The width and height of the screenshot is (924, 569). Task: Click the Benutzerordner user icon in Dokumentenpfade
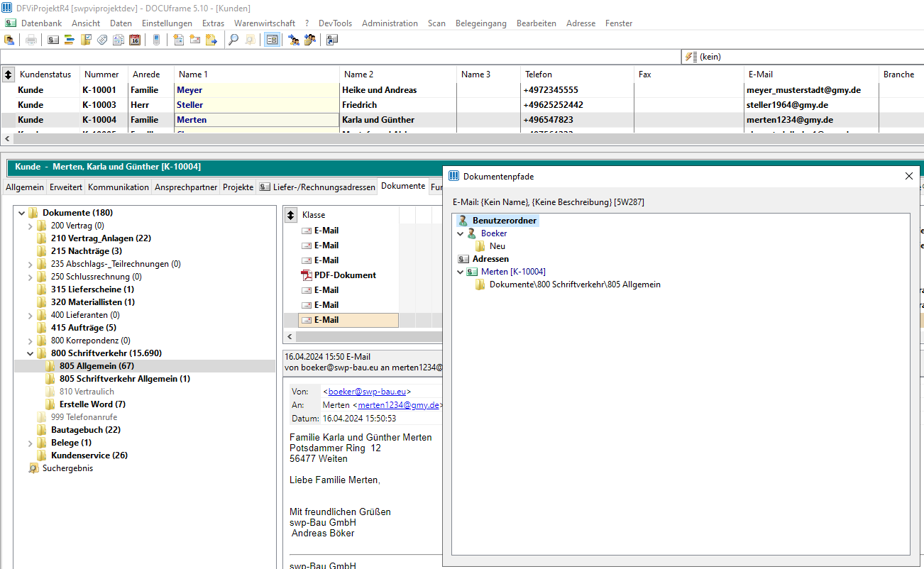coord(463,221)
